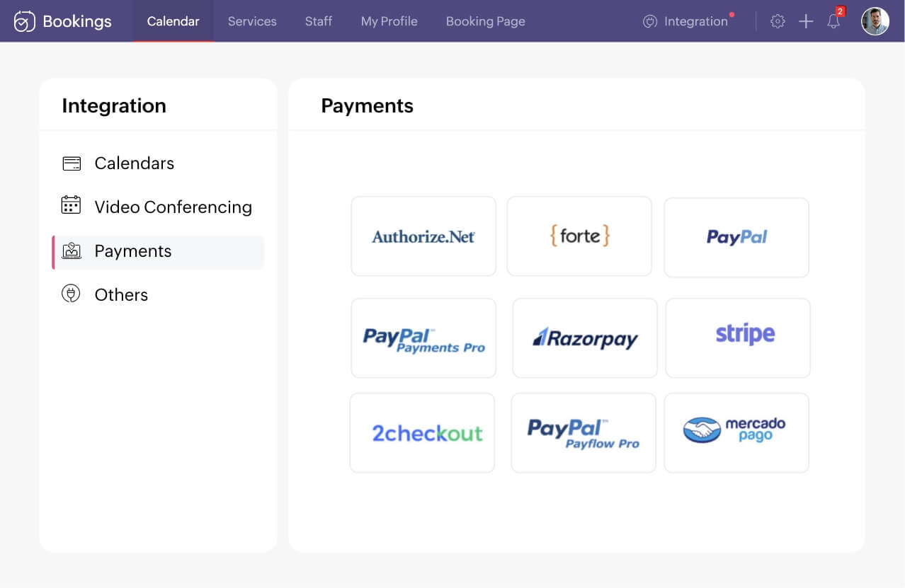Click the Payments sidebar icon
Viewport: 905px width, 588px height.
coord(72,250)
